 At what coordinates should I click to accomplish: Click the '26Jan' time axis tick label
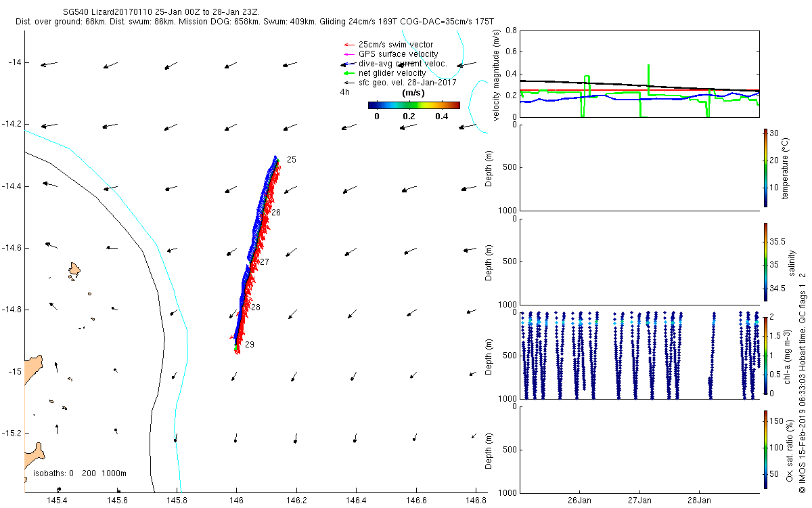580,501
